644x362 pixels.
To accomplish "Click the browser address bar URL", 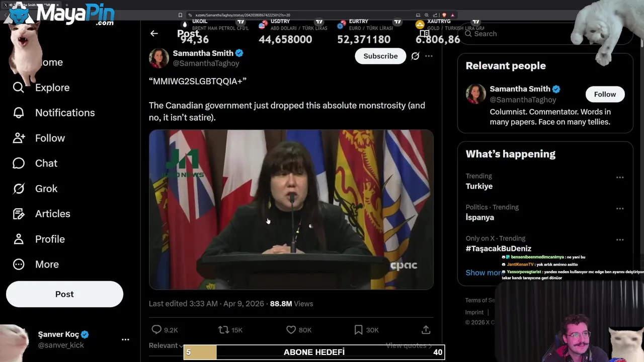I will [x=243, y=15].
